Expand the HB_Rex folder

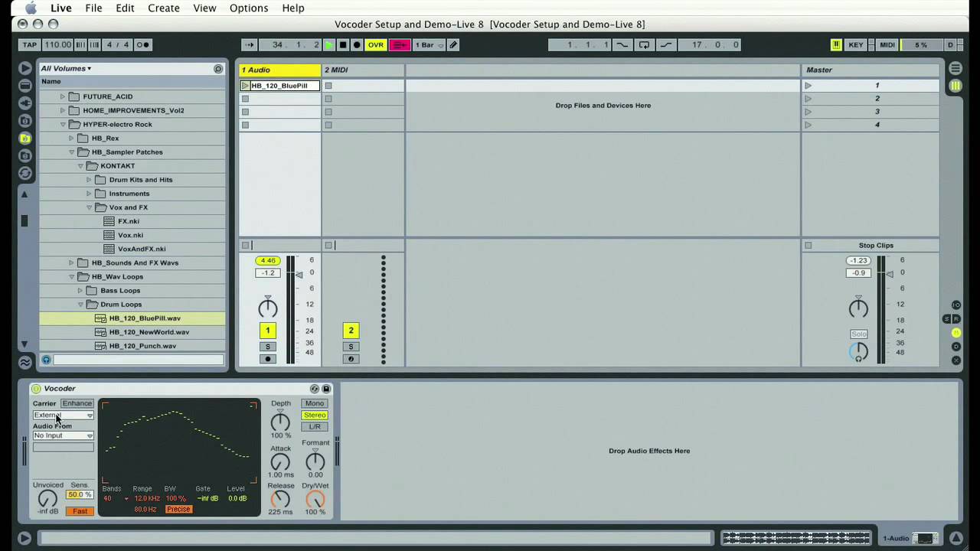click(x=71, y=138)
